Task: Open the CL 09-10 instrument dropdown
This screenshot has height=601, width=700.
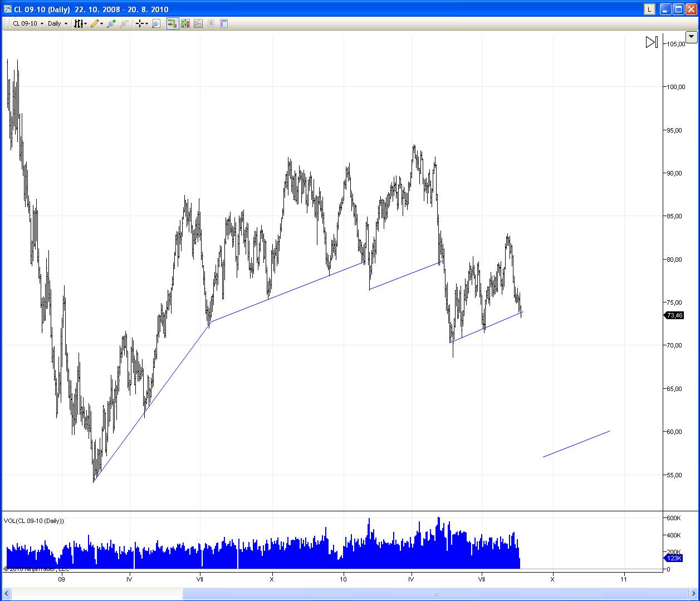Action: (28, 23)
